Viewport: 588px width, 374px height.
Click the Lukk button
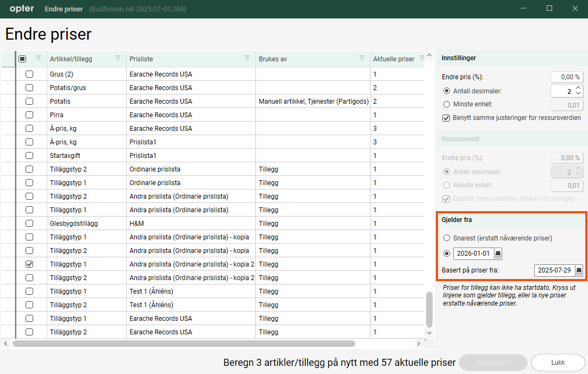558,363
